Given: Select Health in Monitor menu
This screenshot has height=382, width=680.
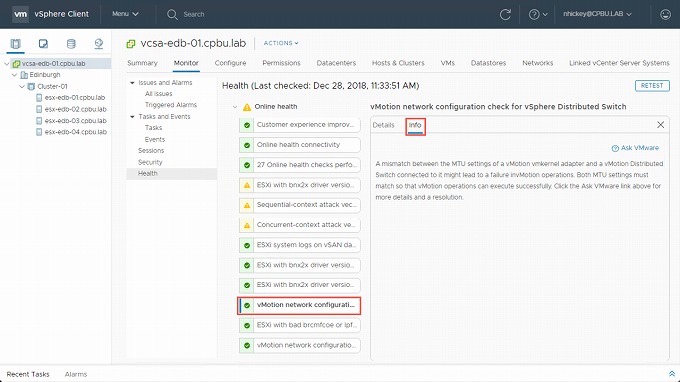Looking at the screenshot, I should pyautogui.click(x=171, y=173).
